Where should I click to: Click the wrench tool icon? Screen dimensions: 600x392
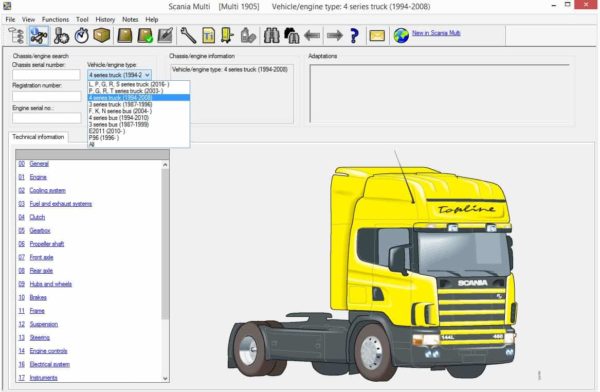click(x=188, y=36)
